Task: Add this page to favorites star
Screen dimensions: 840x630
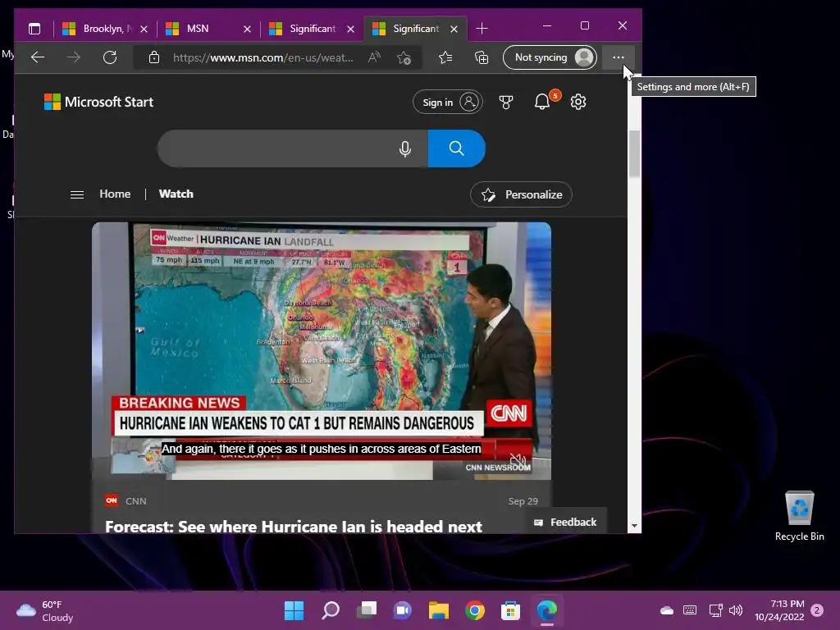Action: pos(404,57)
